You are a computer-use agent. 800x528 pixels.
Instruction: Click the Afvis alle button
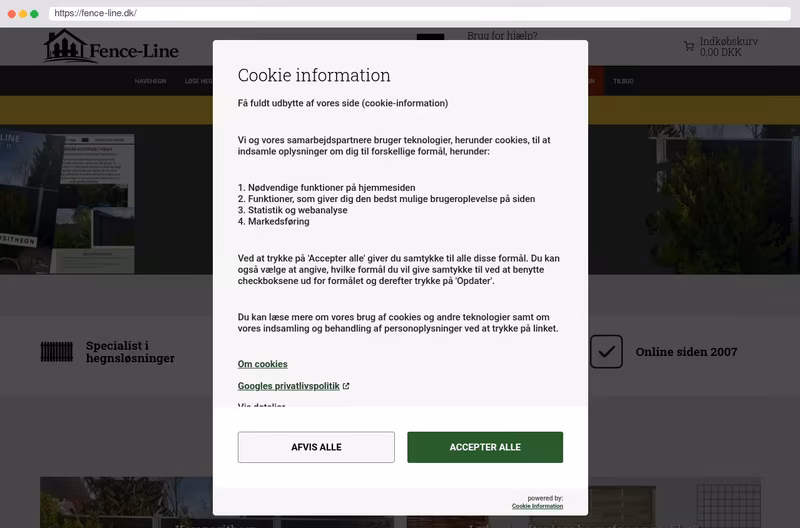(x=316, y=447)
